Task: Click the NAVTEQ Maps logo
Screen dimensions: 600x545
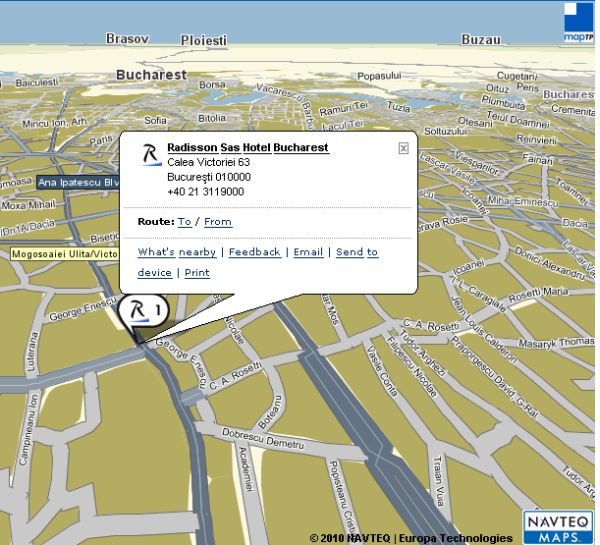Action: [x=558, y=527]
